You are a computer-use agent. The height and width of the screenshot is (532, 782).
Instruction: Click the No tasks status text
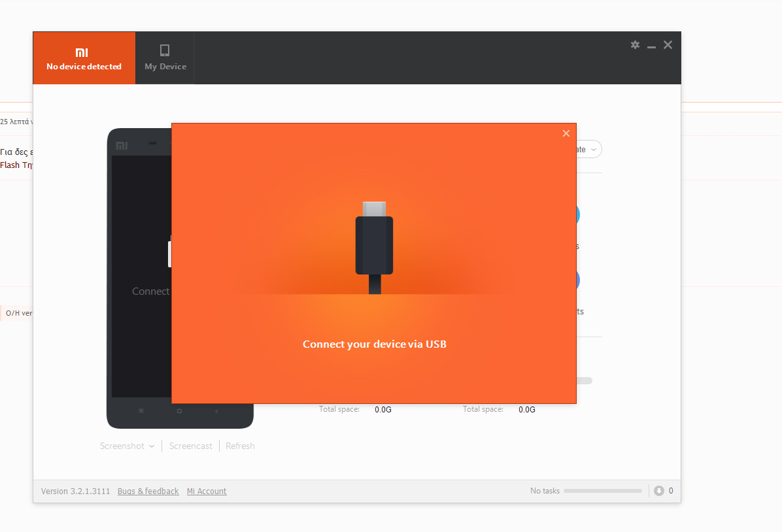[x=545, y=491]
